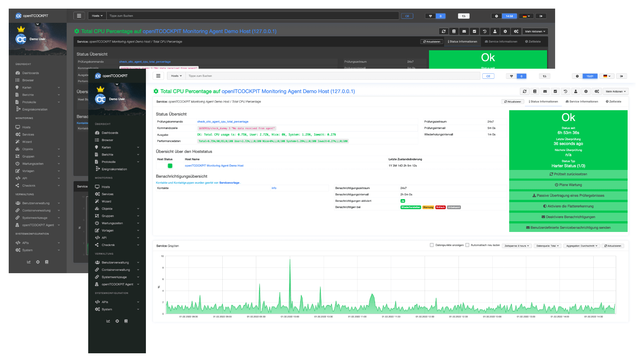Open the openITCOCKPIT Monitoring Agent Demo Host link in the table
The height and width of the screenshot is (362, 644).
214,166
